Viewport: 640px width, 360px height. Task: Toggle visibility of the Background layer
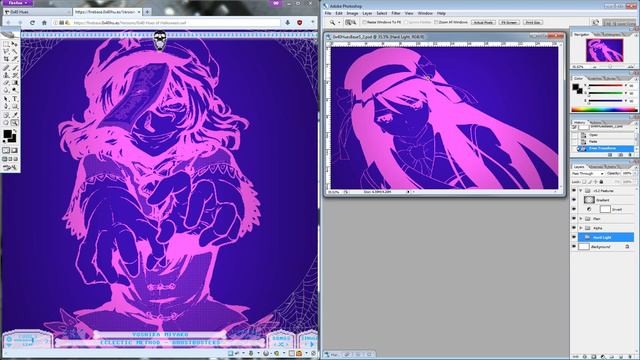575,247
